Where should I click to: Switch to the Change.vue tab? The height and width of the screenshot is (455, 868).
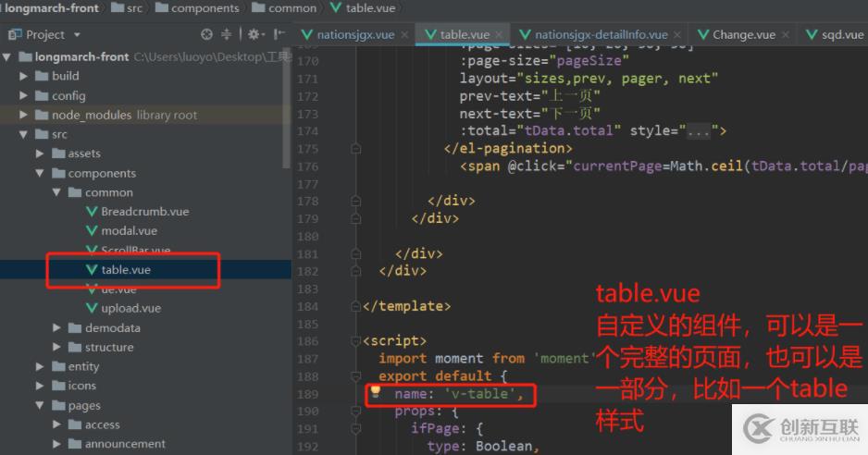click(x=743, y=35)
